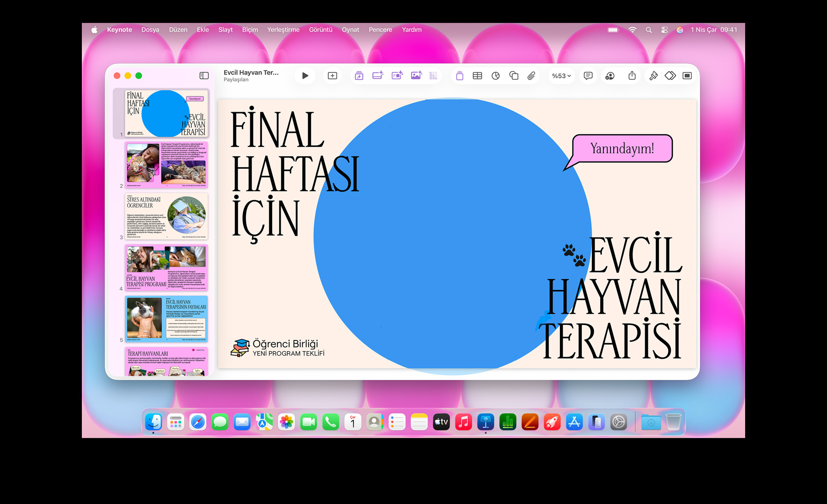827x504 pixels.
Task: Click the paperclip attachment icon
Action: [x=531, y=76]
